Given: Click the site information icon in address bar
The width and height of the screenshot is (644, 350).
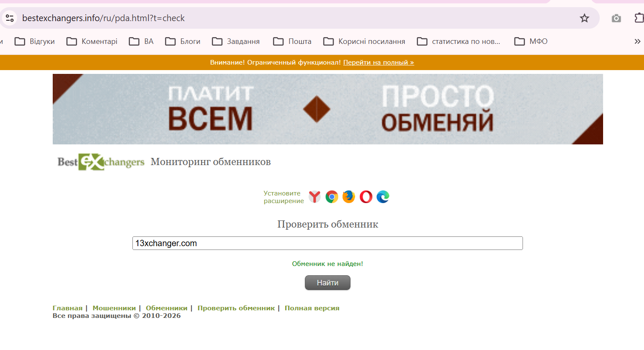Looking at the screenshot, I should [x=9, y=18].
